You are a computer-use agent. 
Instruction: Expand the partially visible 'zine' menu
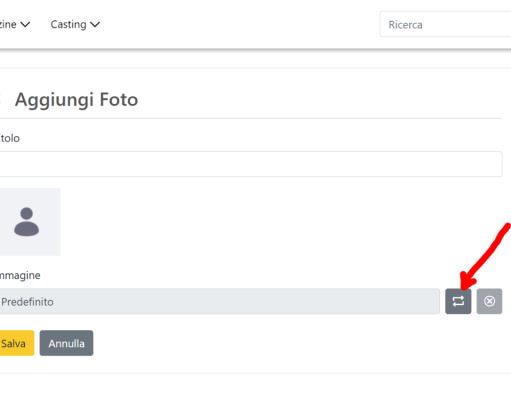click(15, 25)
